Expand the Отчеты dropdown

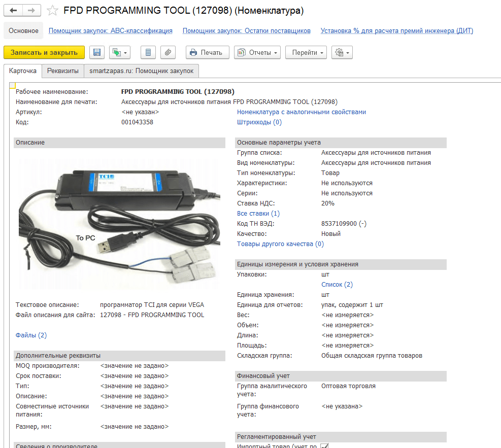point(257,52)
